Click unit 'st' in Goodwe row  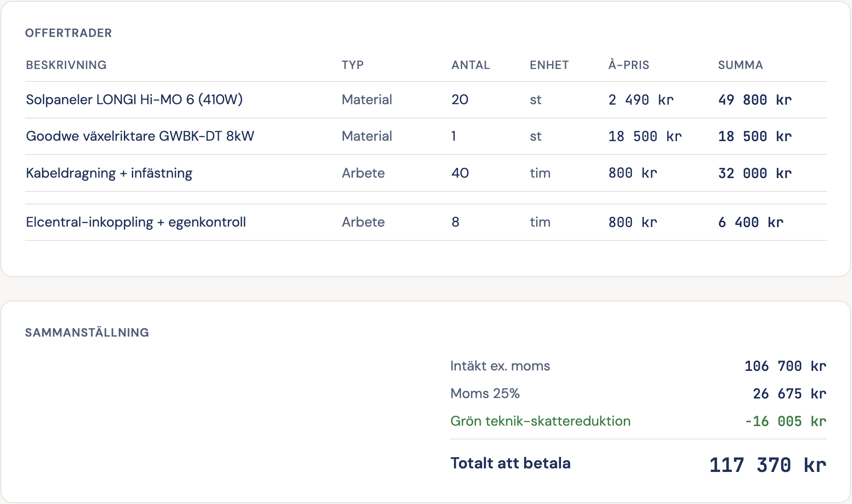tap(536, 136)
